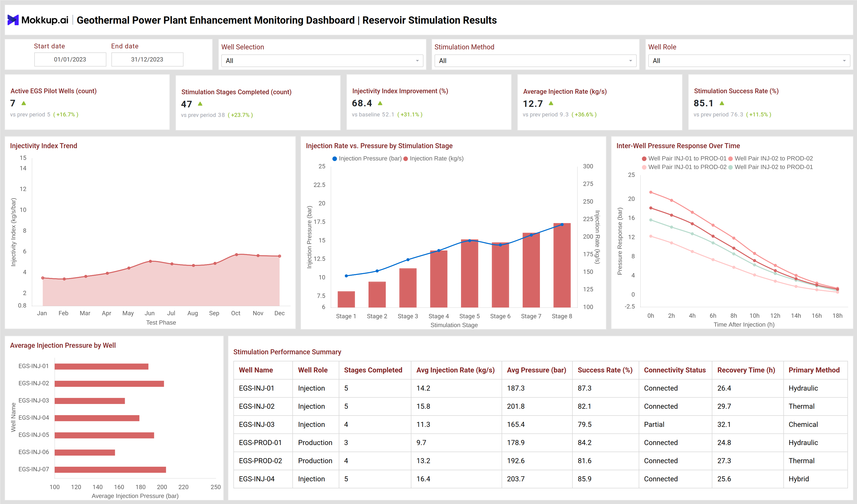Click the Stage 5 bar in Injection Rate chart
857x504 pixels.
469,273
